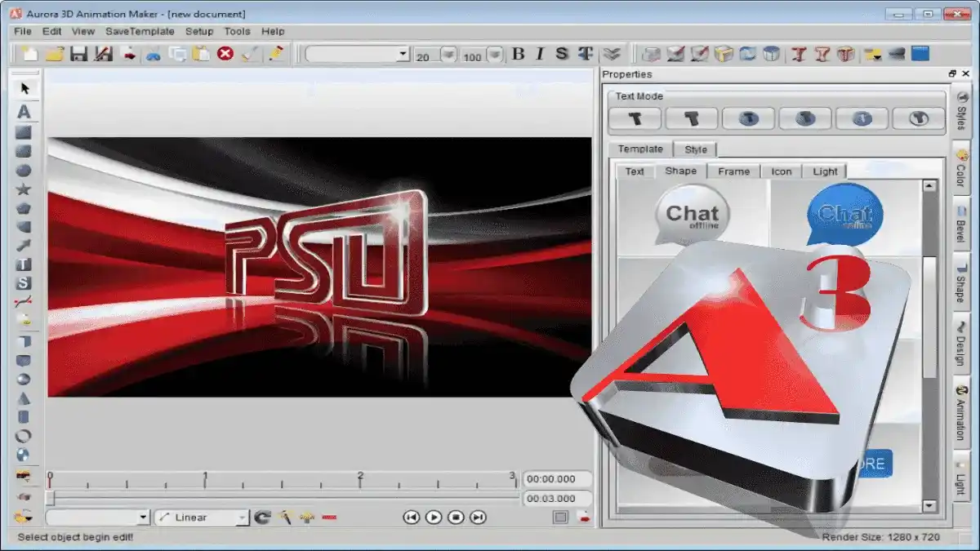Click the blue square icon at toolbar end

[920, 54]
